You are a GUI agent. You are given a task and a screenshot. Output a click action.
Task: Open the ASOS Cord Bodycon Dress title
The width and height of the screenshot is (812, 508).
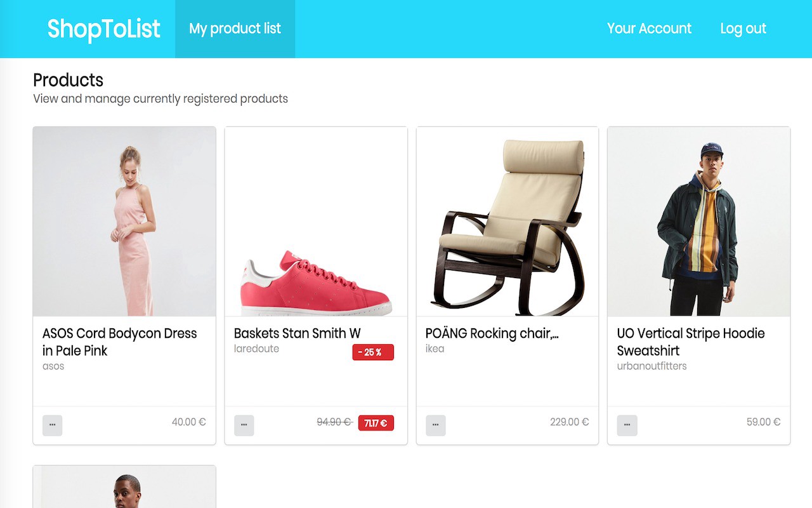click(x=119, y=342)
